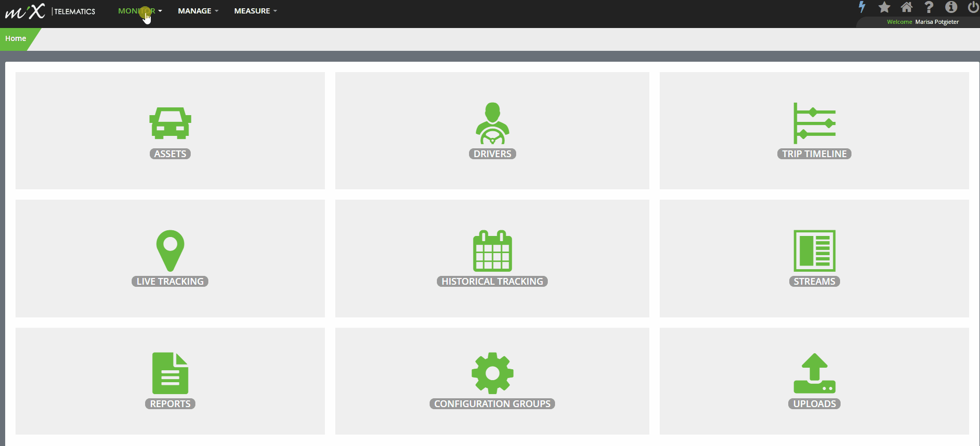980x446 pixels.
Task: Click the home icon in top bar
Action: click(x=906, y=7)
